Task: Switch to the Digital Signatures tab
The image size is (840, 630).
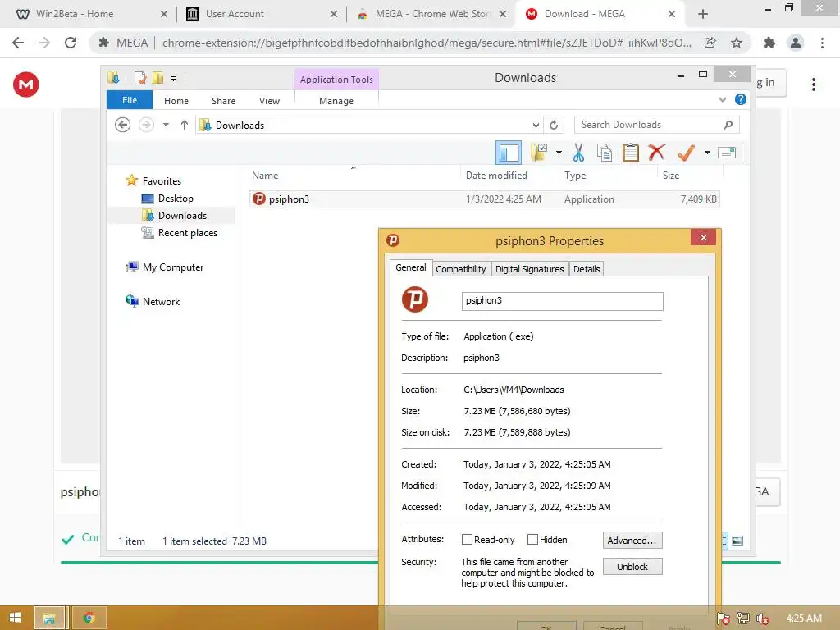Action: (529, 269)
